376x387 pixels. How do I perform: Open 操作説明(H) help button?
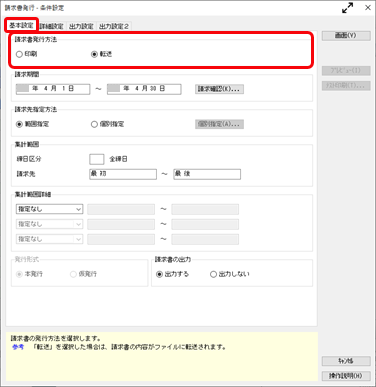coord(346,376)
